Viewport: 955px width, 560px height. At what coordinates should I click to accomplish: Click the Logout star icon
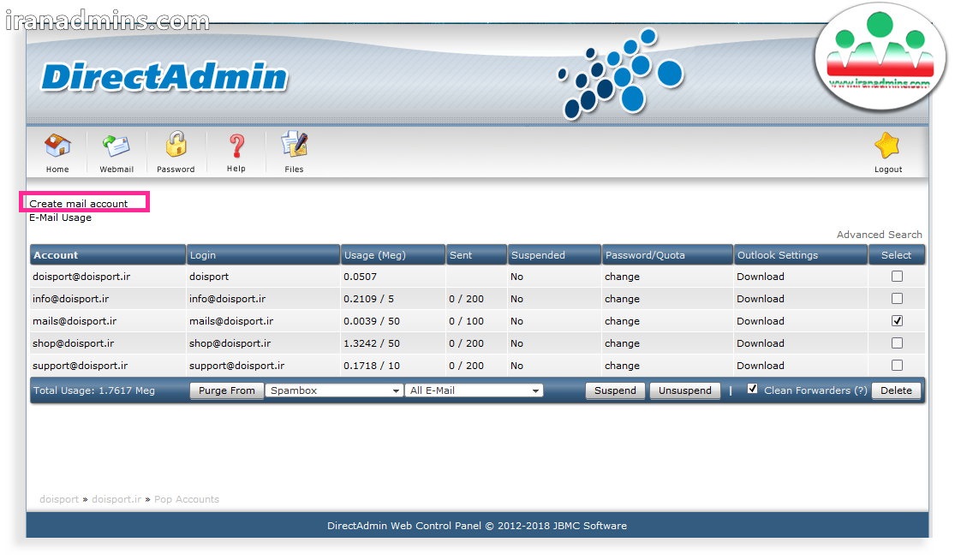click(x=887, y=146)
